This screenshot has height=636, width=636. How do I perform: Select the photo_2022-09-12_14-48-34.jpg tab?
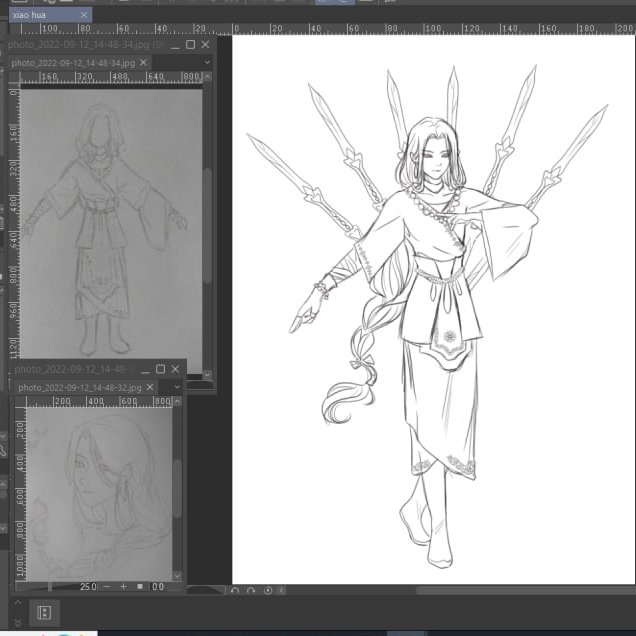[79, 63]
